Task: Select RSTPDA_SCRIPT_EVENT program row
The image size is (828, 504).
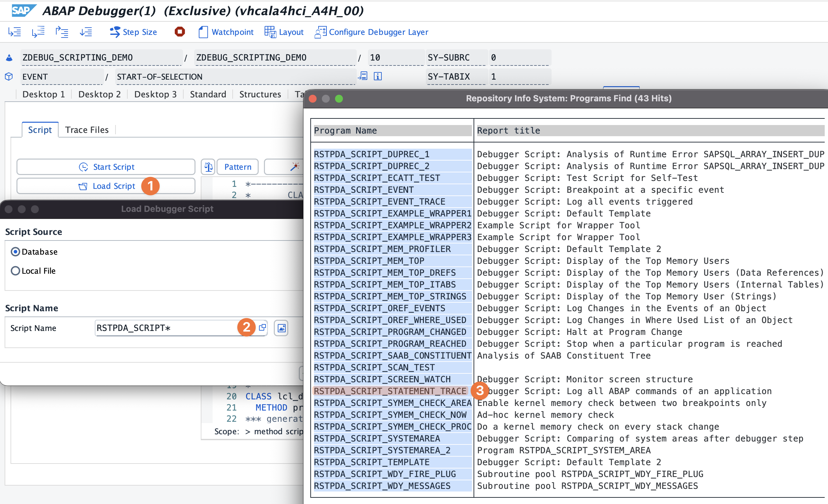Action: coord(393,190)
